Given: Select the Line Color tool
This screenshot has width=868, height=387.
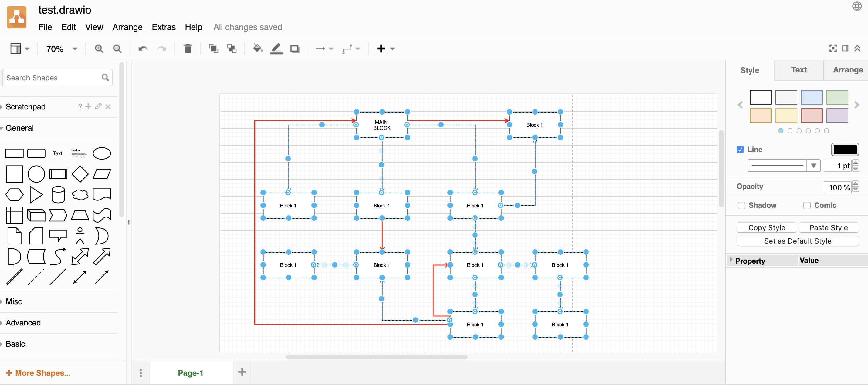Looking at the screenshot, I should [x=276, y=49].
